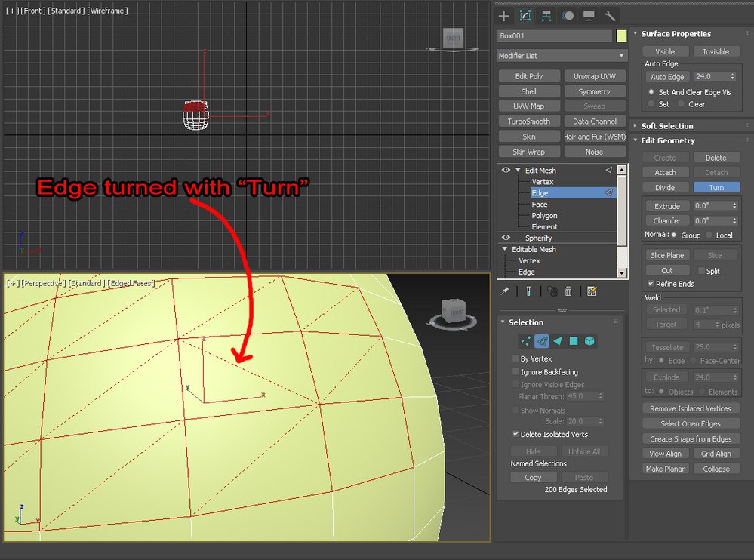Choose the Local normal radio button
The image size is (754, 560).
[x=709, y=235]
